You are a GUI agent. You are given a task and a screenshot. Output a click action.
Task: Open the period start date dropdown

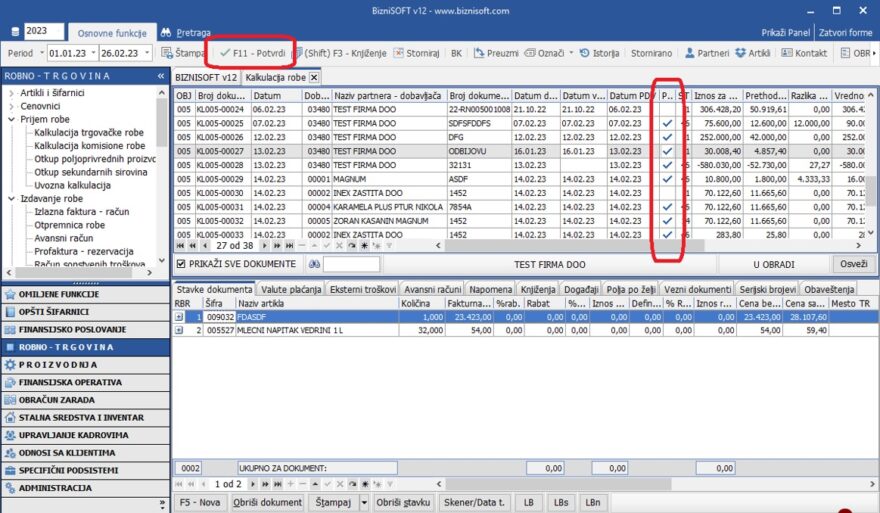[x=91, y=52]
